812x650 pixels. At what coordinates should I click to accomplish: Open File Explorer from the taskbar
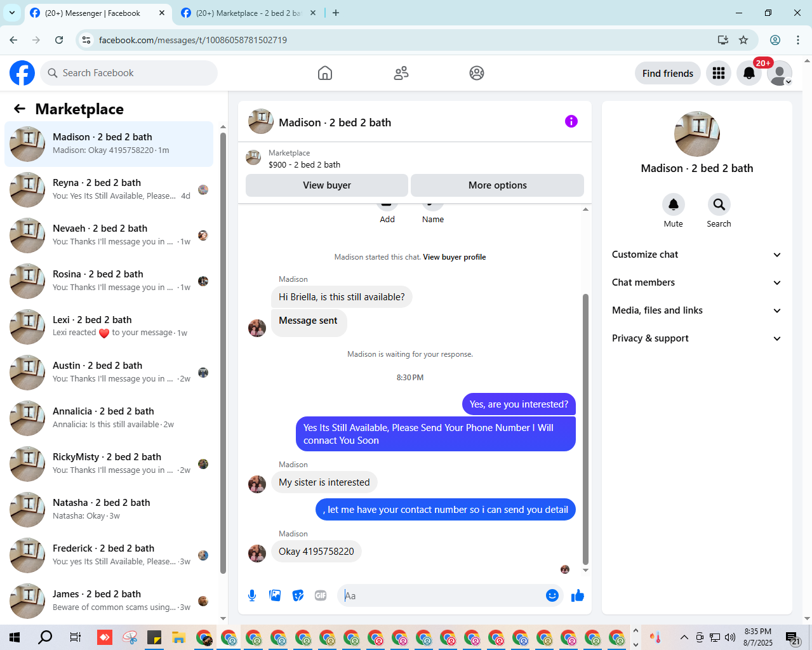coord(178,637)
